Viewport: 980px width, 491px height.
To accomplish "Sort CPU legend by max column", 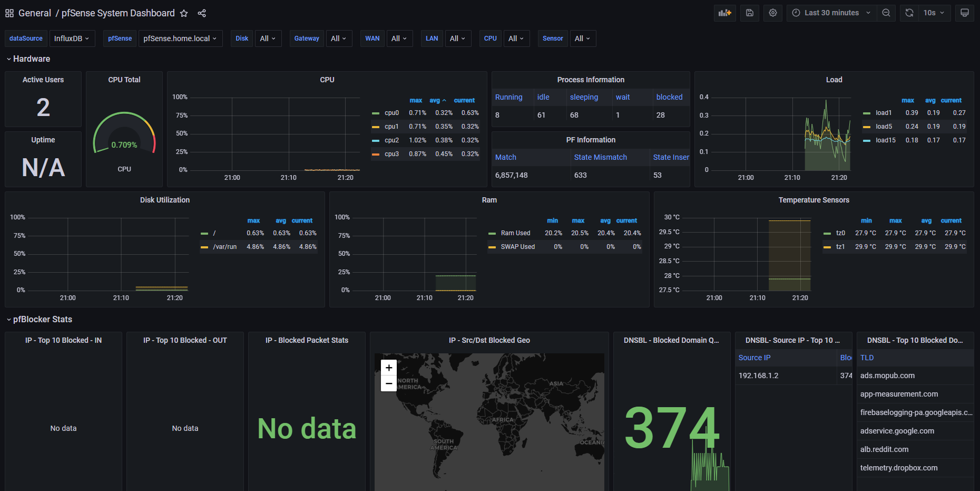I will (416, 100).
